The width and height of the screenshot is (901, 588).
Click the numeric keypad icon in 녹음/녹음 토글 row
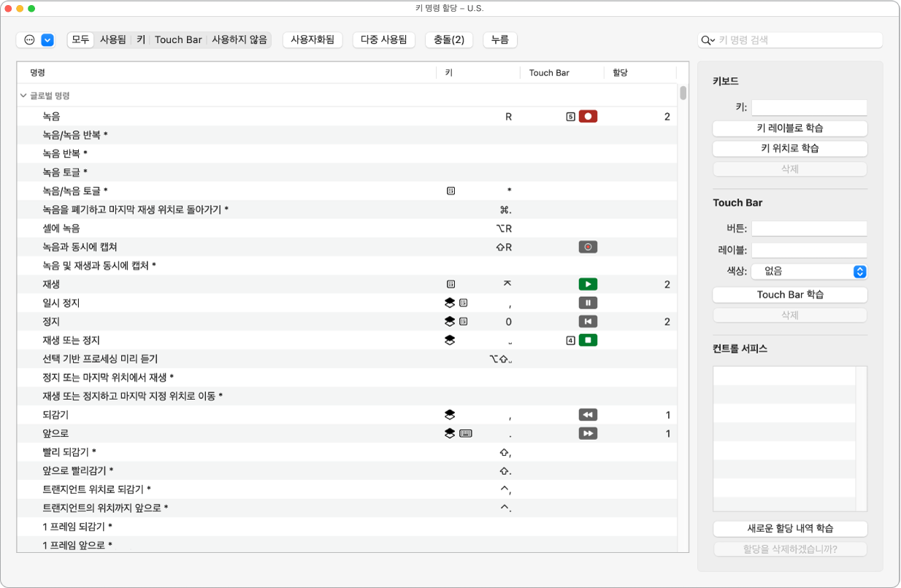[x=451, y=191]
